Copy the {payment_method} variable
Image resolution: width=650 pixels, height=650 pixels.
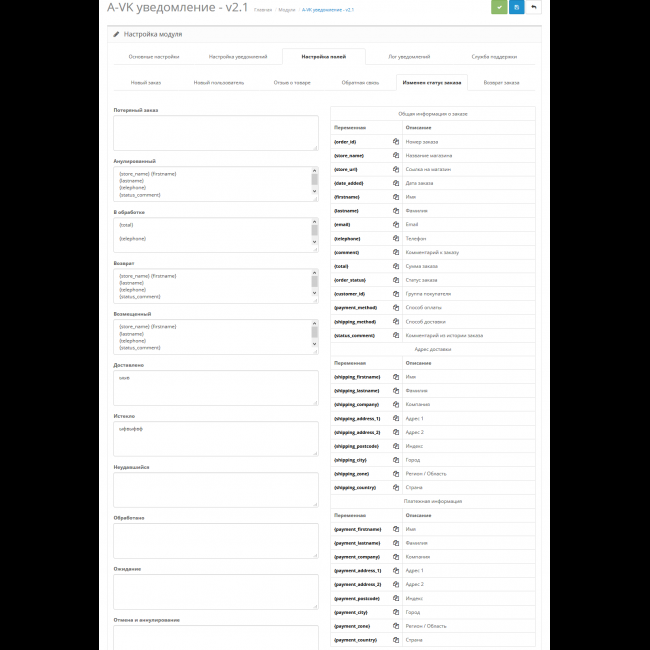point(396,308)
